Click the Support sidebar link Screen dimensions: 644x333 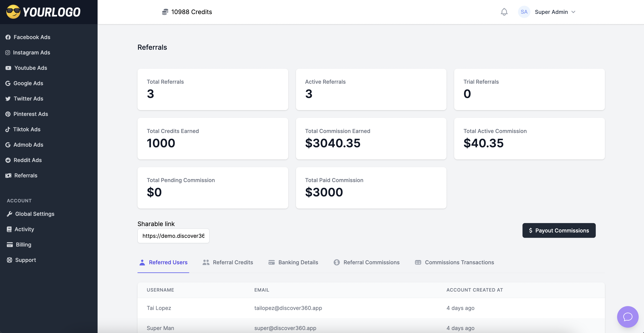coord(25,260)
